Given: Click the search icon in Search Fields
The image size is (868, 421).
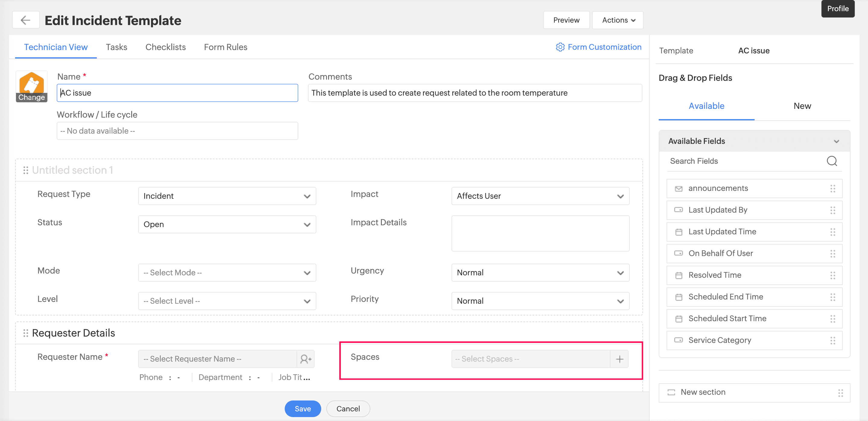Looking at the screenshot, I should tap(831, 161).
